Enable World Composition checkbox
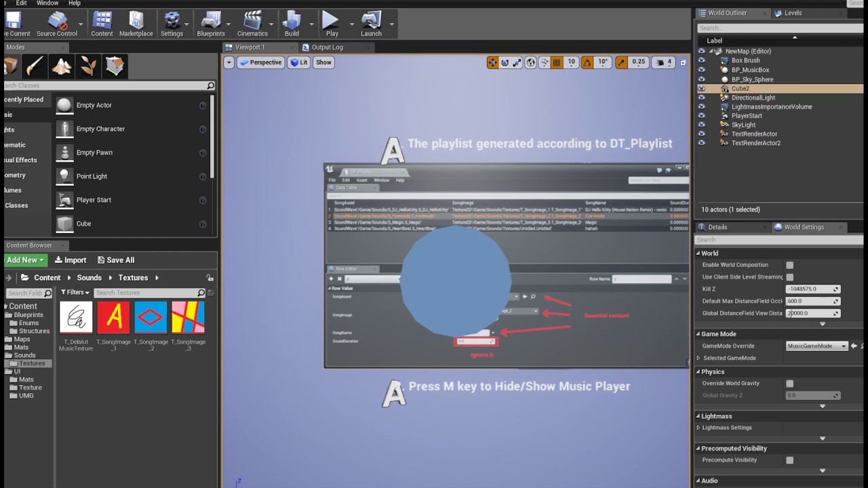 (789, 265)
